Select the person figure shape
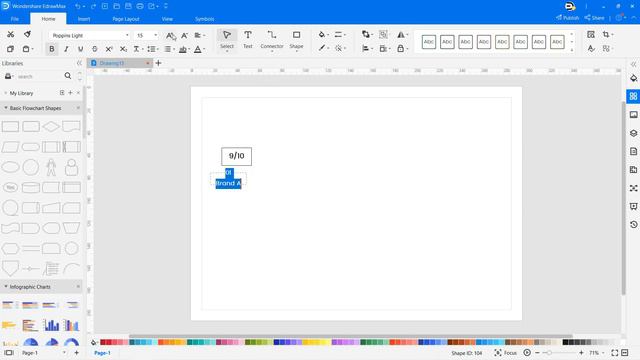 point(51,167)
